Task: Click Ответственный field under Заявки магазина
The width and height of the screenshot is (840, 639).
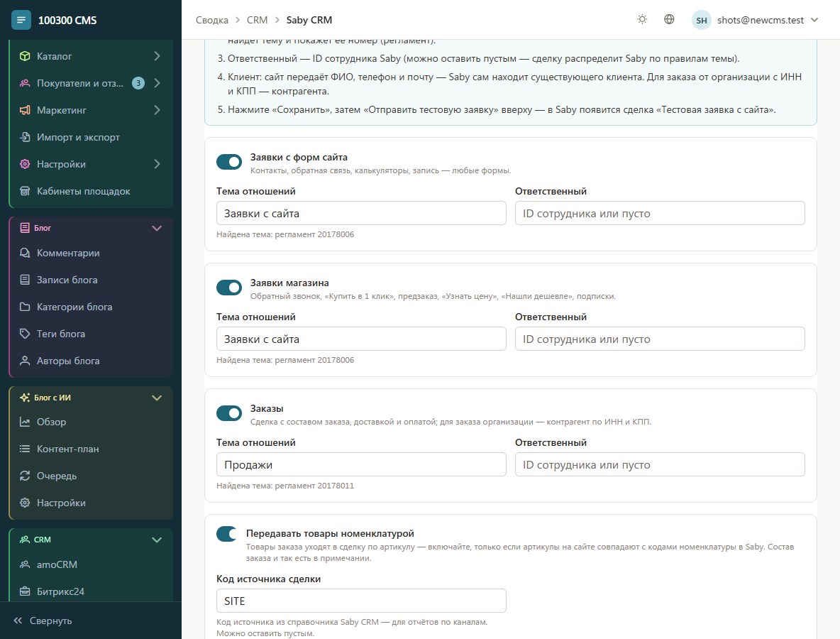Action: click(x=660, y=339)
